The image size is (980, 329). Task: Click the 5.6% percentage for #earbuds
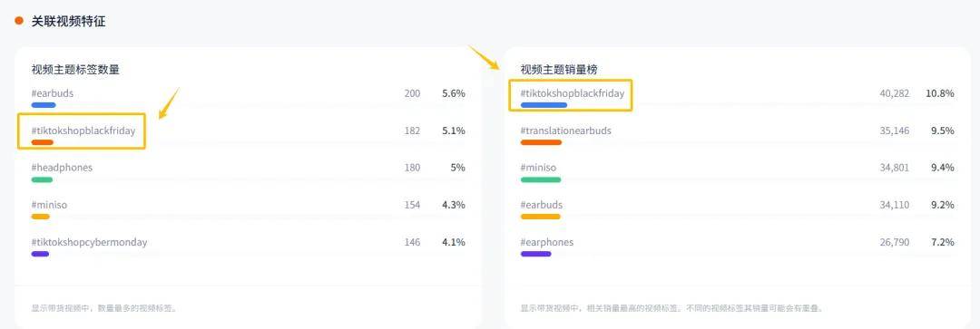(x=454, y=93)
